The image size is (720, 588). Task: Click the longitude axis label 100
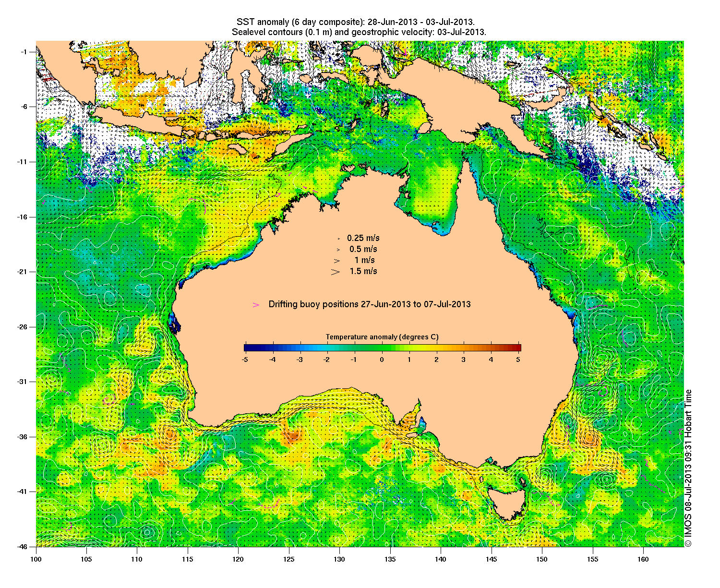tap(36, 559)
